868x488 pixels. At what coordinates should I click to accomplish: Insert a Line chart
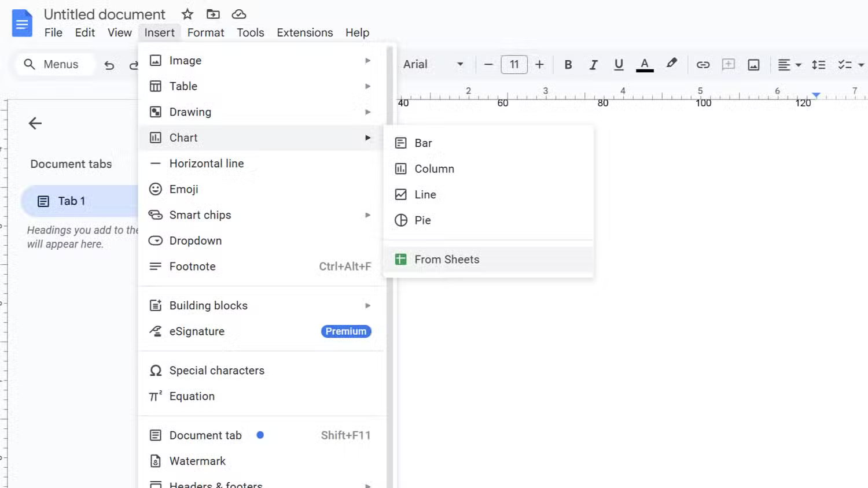coord(488,194)
